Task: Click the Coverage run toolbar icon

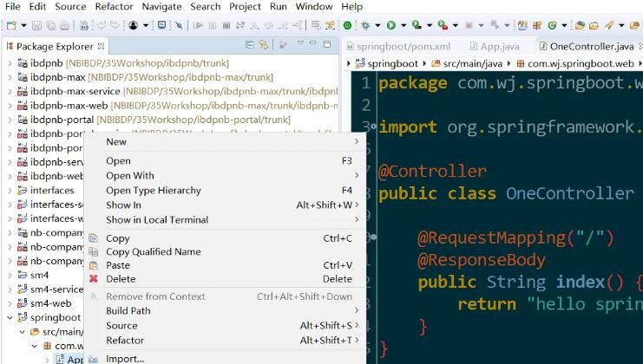Action: coord(417,25)
